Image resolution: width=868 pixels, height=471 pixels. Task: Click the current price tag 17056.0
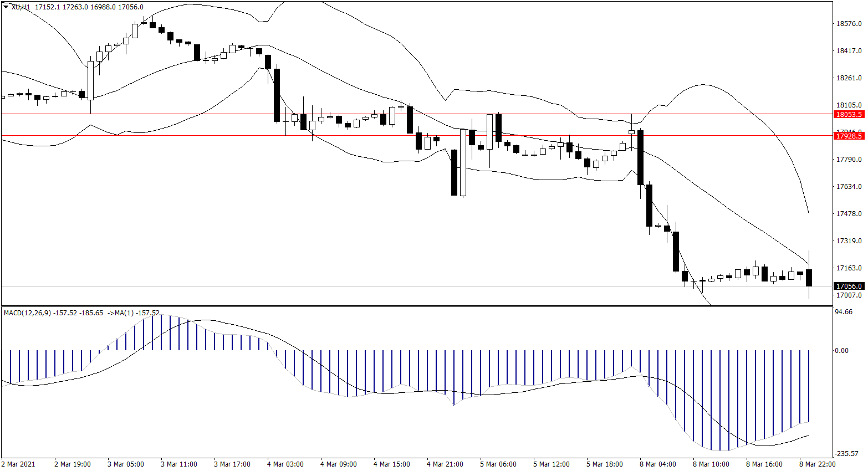tap(849, 286)
